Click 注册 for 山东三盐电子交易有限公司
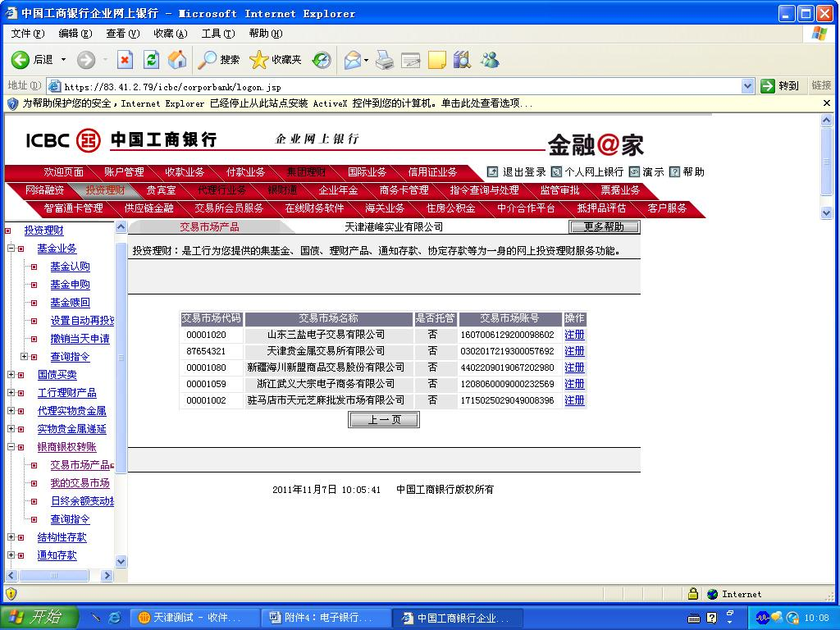 [574, 335]
